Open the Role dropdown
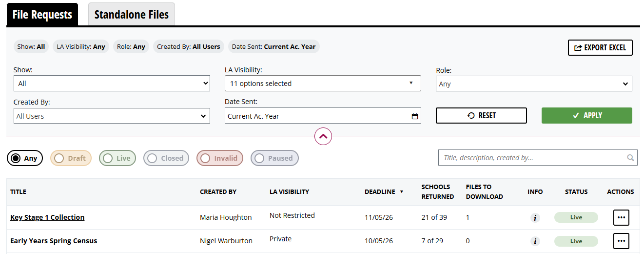 (x=534, y=84)
